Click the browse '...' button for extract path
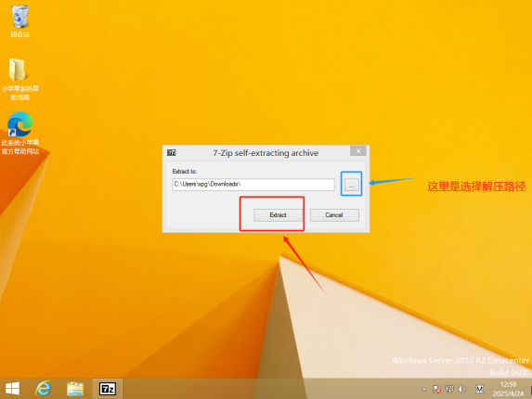The image size is (532, 399). [x=352, y=185]
